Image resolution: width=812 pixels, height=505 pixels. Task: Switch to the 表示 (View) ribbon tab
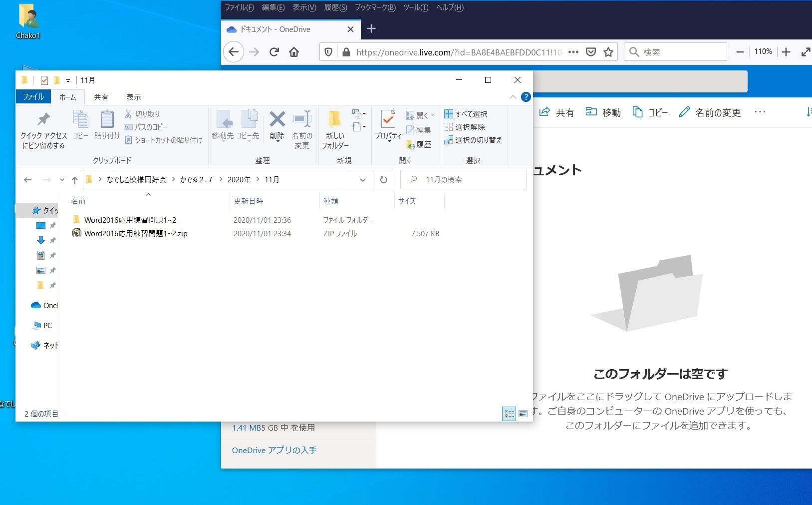[x=133, y=97]
